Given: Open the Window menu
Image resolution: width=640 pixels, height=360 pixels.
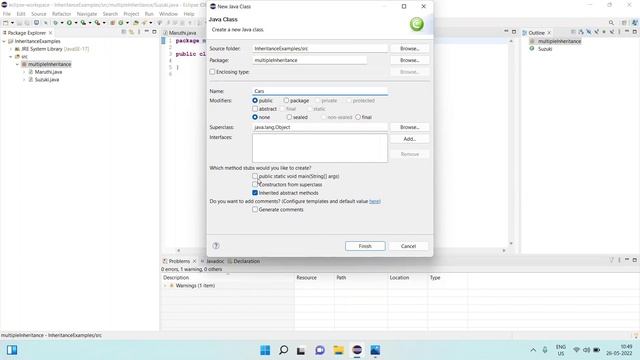Looking at the screenshot, I should (168, 14).
